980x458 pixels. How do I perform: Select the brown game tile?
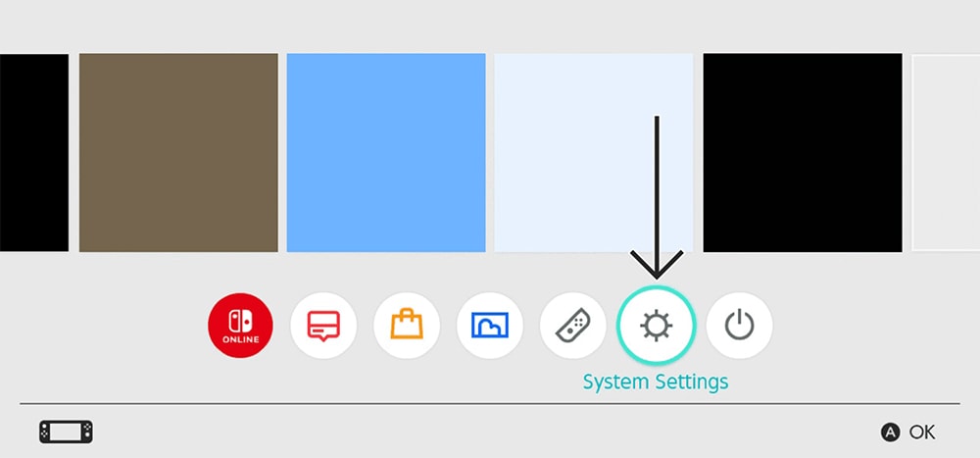pyautogui.click(x=178, y=153)
